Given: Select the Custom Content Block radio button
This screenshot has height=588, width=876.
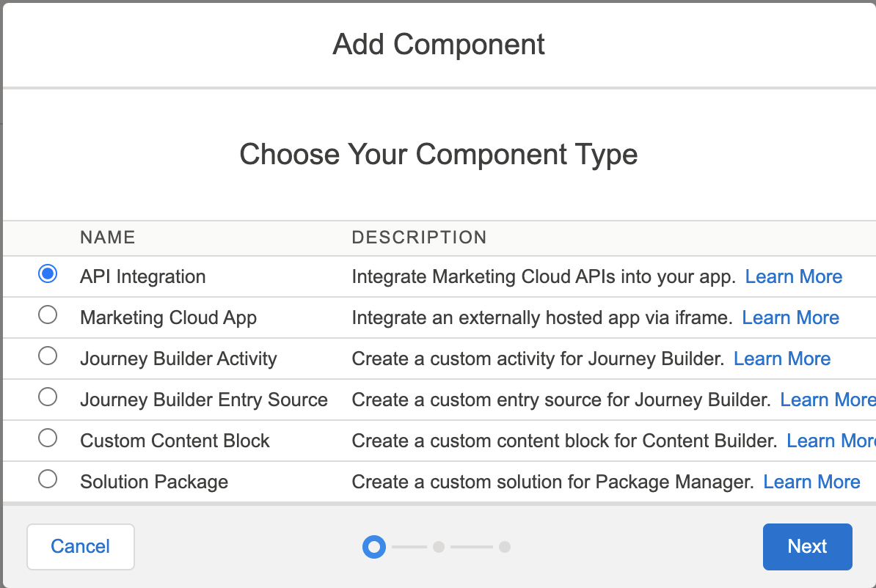Looking at the screenshot, I should pos(48,438).
